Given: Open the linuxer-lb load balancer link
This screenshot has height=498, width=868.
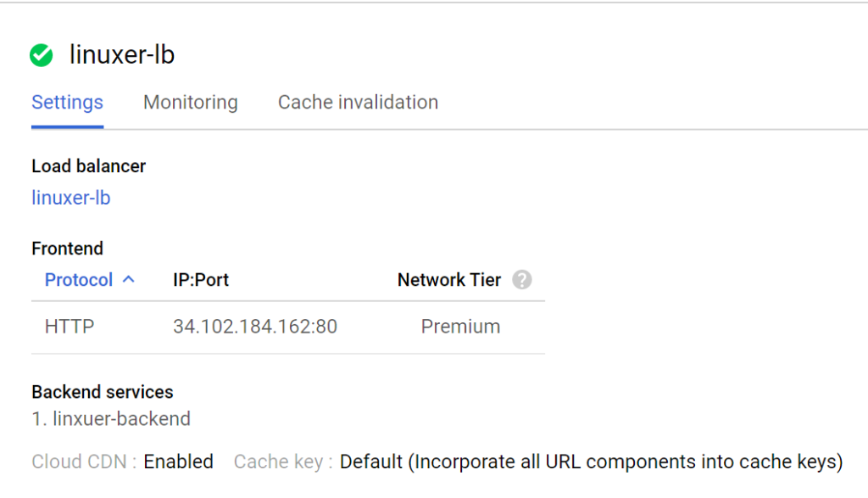Looking at the screenshot, I should pyautogui.click(x=70, y=198).
